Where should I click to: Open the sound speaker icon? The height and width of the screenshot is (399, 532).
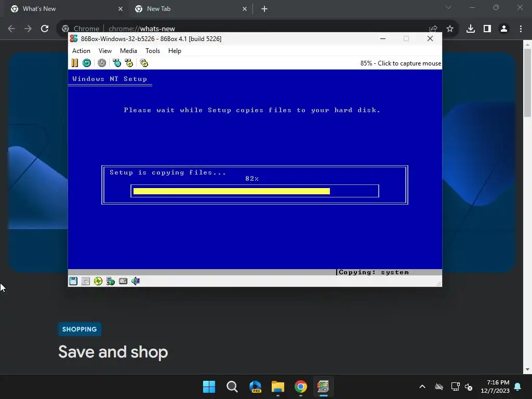[x=136, y=281]
